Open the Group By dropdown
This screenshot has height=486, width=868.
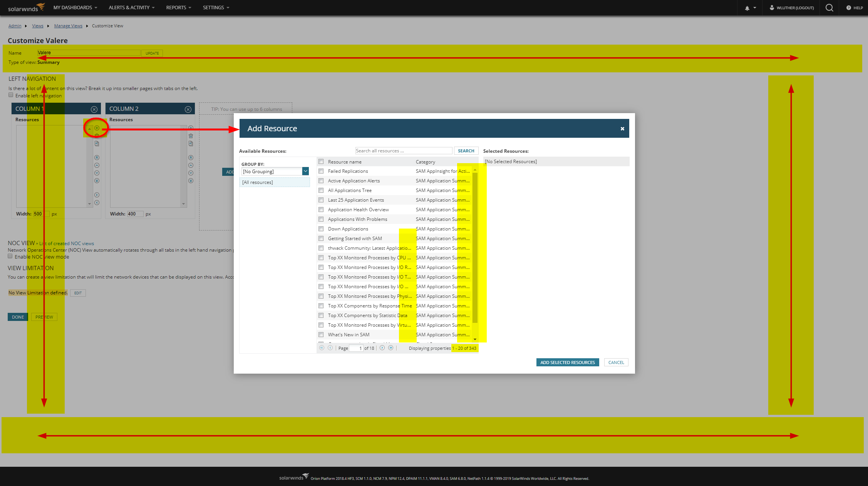tap(305, 171)
